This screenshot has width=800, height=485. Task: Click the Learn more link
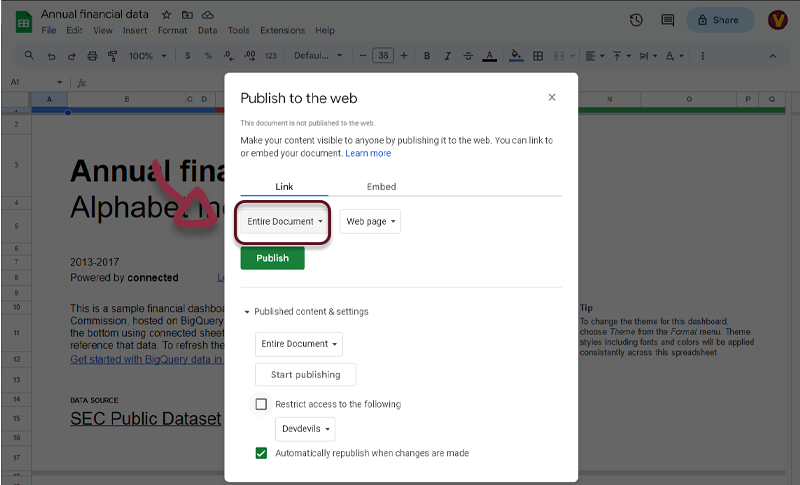coord(368,154)
